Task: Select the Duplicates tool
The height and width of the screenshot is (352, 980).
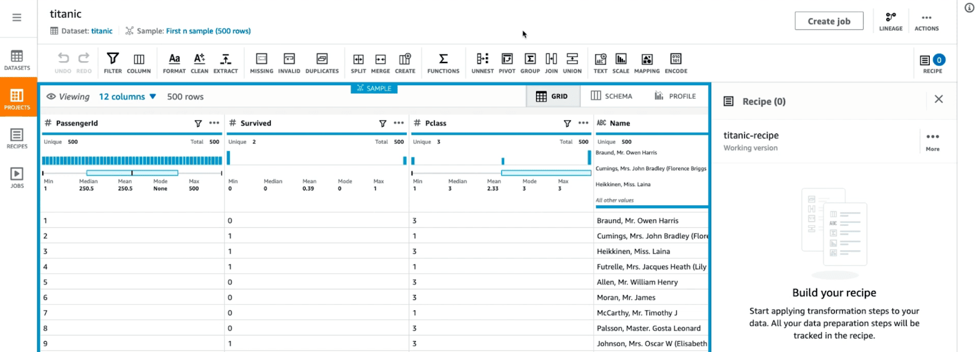Action: point(322,62)
